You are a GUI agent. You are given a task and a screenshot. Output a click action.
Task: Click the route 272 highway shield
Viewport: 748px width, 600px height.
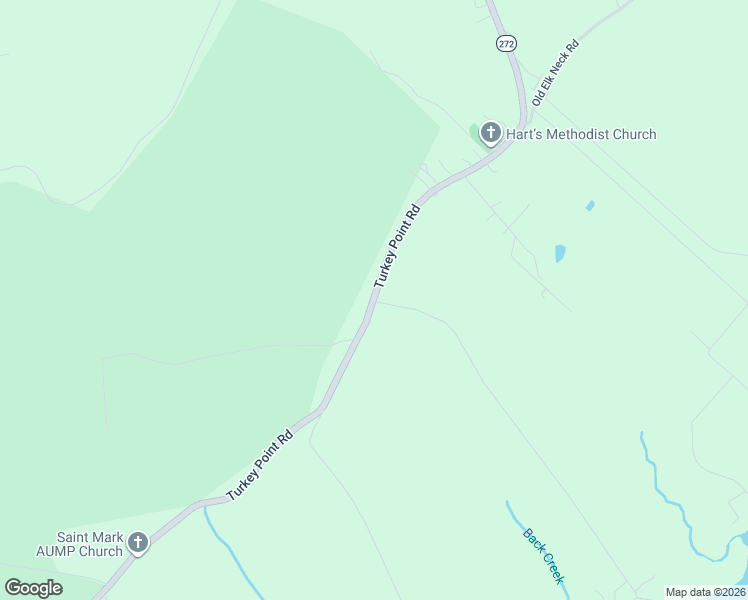click(x=506, y=44)
